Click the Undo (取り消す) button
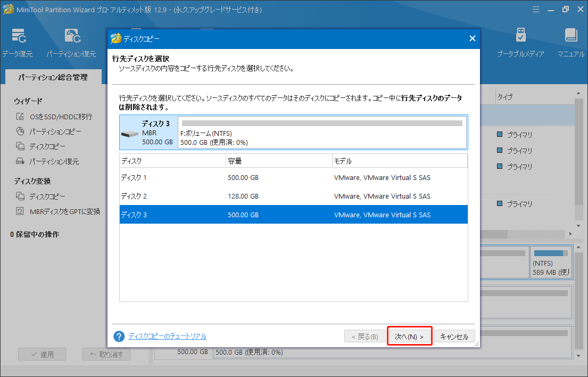The height and width of the screenshot is (377, 588). [x=106, y=355]
